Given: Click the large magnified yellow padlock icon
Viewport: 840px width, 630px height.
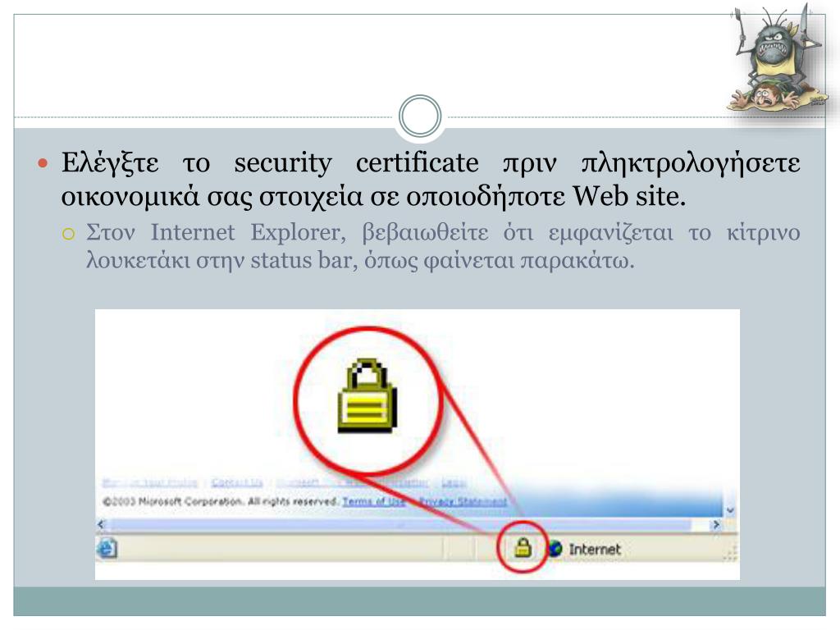Looking at the screenshot, I should click(x=367, y=396).
